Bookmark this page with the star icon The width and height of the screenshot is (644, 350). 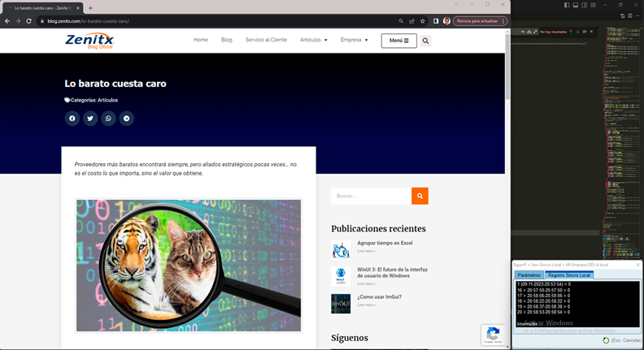pyautogui.click(x=422, y=21)
